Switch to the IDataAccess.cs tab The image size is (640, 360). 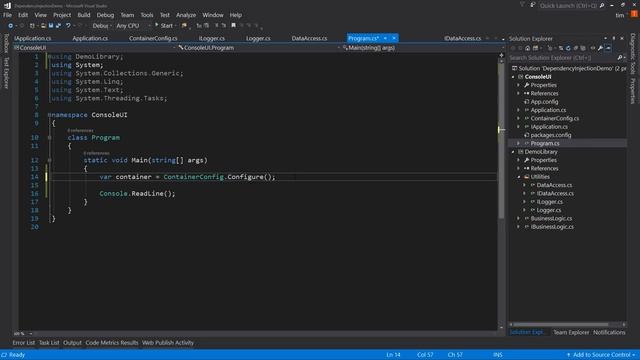(462, 38)
